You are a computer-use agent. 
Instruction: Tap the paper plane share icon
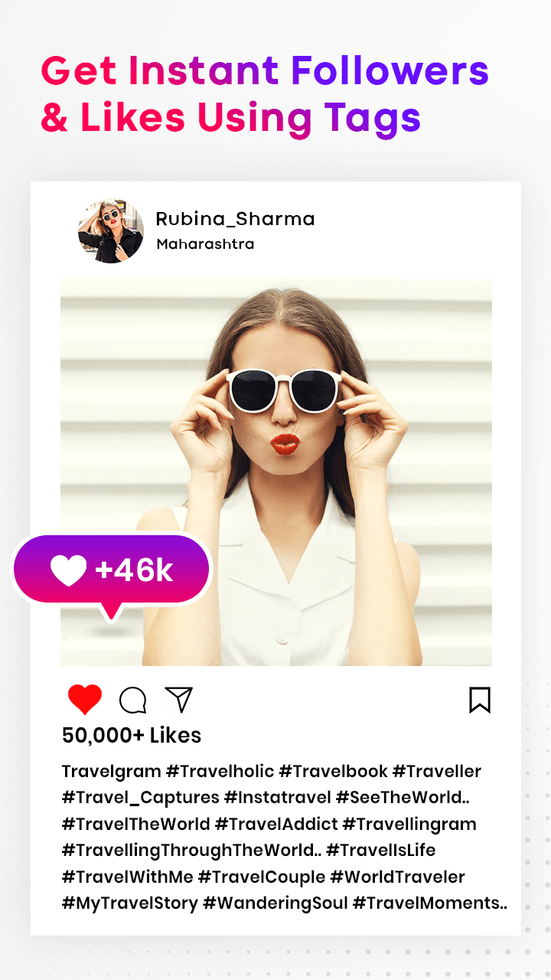pos(179,699)
